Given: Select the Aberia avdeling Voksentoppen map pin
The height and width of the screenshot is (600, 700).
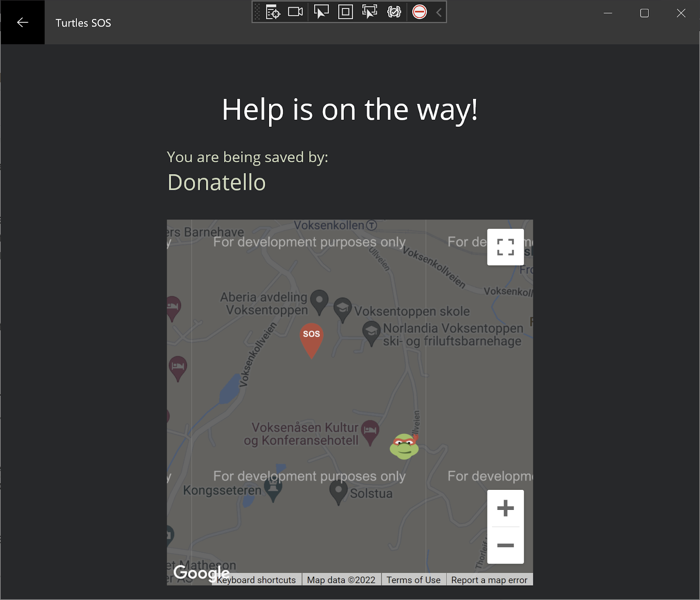Looking at the screenshot, I should [319, 302].
